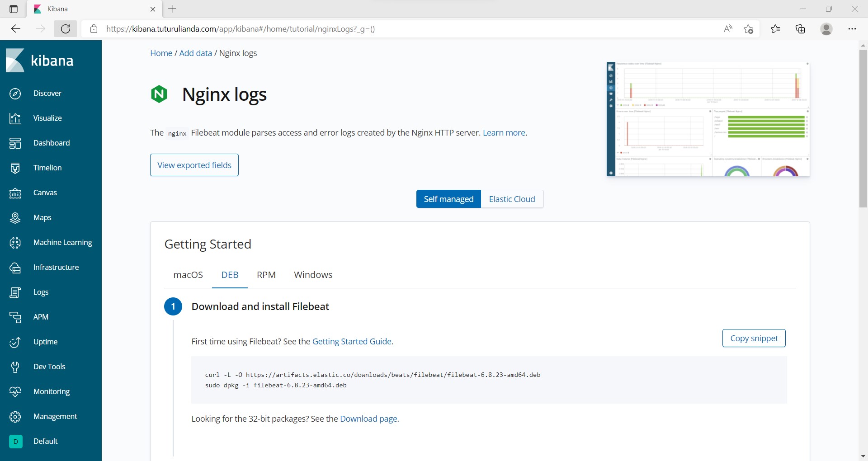
Task: Open Visualize chart icon
Action: click(15, 118)
